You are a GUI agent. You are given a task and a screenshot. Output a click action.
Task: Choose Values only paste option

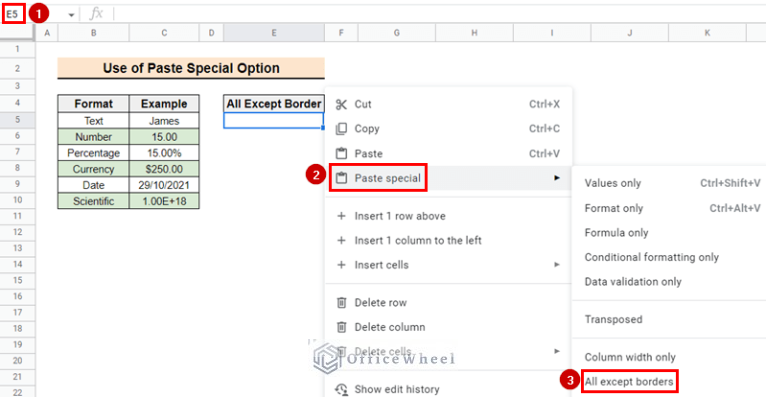(669, 183)
